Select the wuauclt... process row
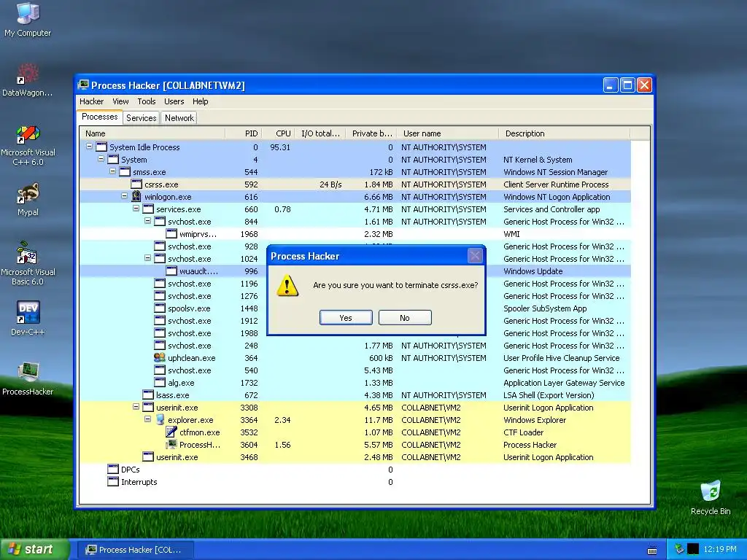Viewport: 747px width, 560px height. (x=355, y=271)
